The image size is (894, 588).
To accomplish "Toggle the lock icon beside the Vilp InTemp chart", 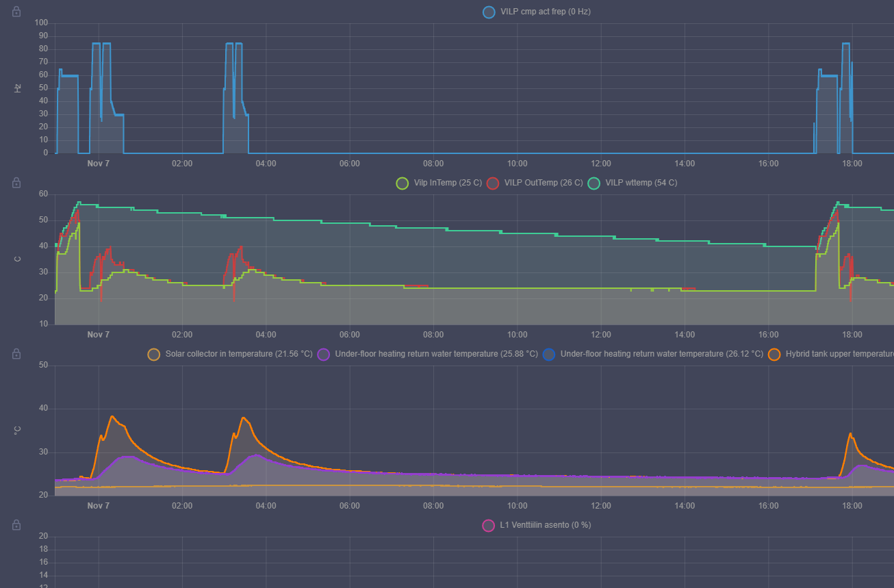I will pyautogui.click(x=16, y=183).
